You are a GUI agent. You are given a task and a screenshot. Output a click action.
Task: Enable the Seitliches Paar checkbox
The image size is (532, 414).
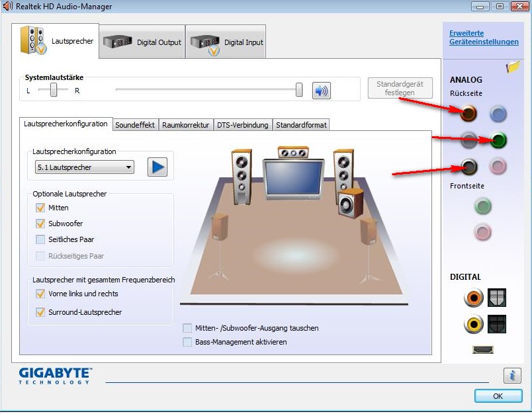tap(40, 239)
